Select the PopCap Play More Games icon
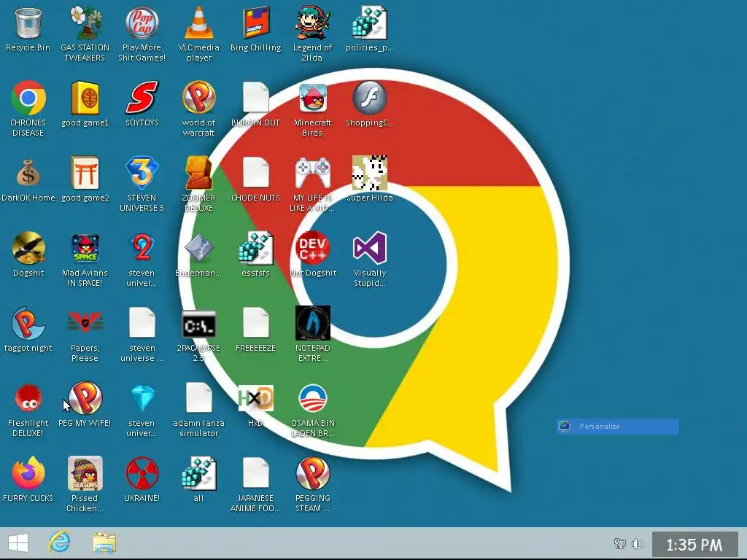The width and height of the screenshot is (747, 560). [142, 23]
